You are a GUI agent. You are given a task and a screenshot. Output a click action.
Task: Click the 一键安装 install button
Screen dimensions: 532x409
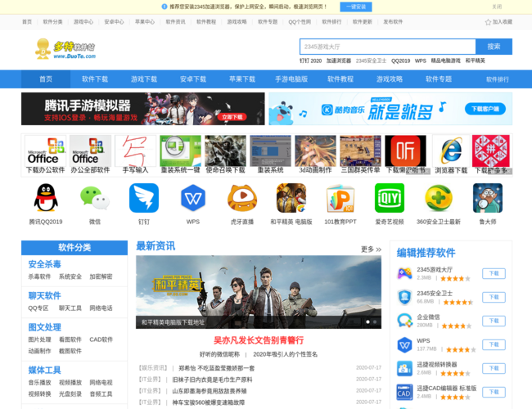(x=356, y=7)
